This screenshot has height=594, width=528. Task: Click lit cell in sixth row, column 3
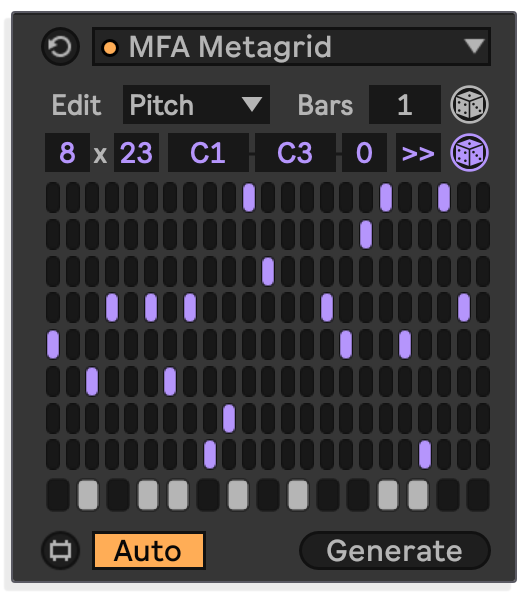click(92, 381)
